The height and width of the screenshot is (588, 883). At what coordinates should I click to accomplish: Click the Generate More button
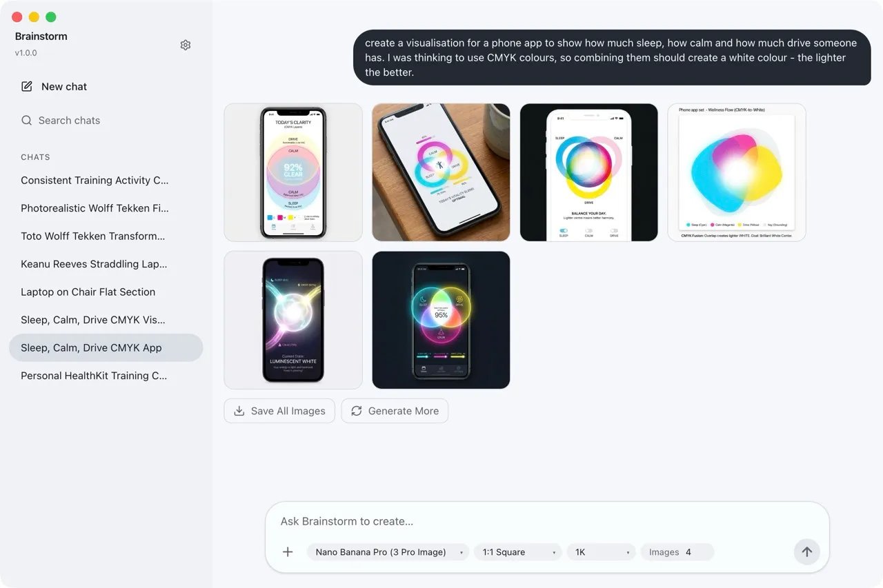pyautogui.click(x=395, y=411)
